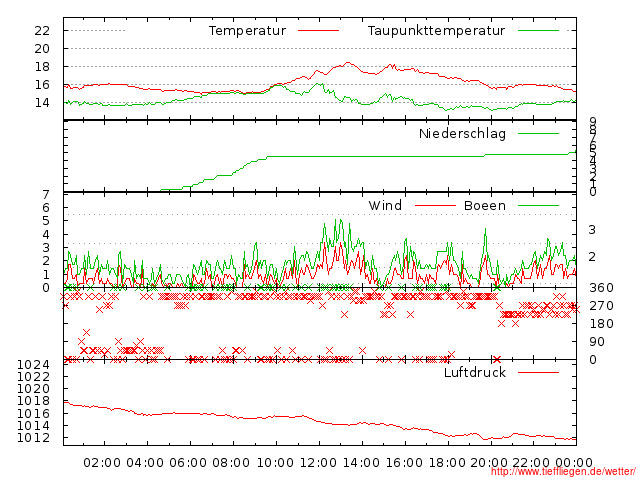Click the 360 wind direction axis value
The image size is (640, 480).
pos(601,288)
